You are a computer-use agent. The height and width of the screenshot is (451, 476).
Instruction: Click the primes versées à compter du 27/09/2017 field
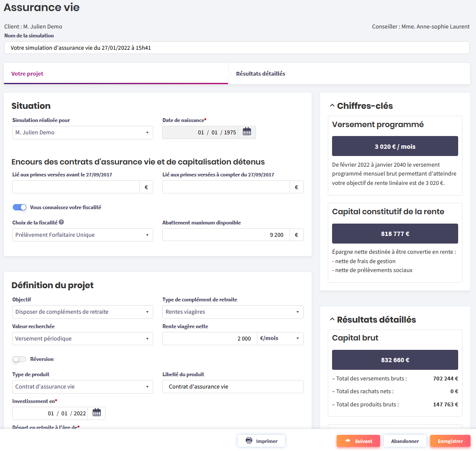pos(226,187)
